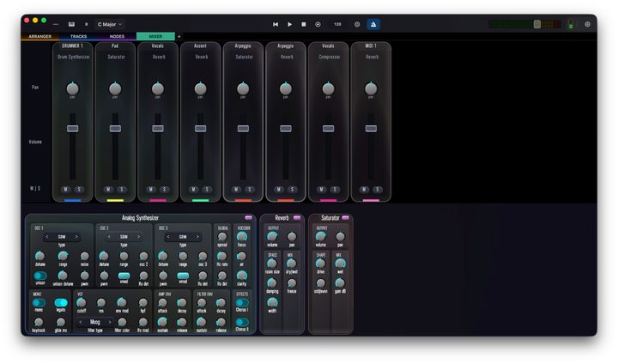Show the on-screen piano keyboard icon
618x364 pixels.
pos(71,24)
